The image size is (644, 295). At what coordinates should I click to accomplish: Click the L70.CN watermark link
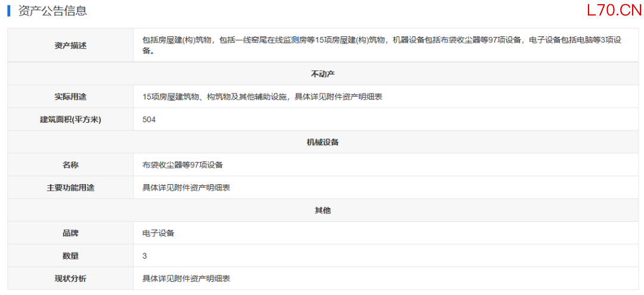[x=614, y=10]
